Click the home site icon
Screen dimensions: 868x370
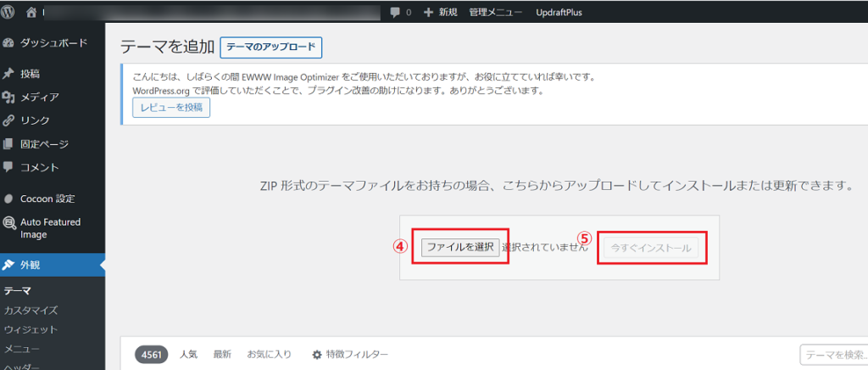tap(31, 12)
